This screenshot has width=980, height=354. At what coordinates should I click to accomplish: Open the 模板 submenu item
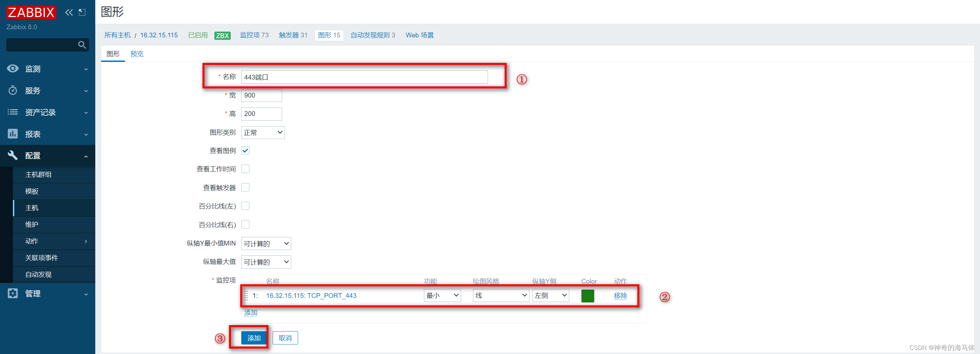coord(54,191)
